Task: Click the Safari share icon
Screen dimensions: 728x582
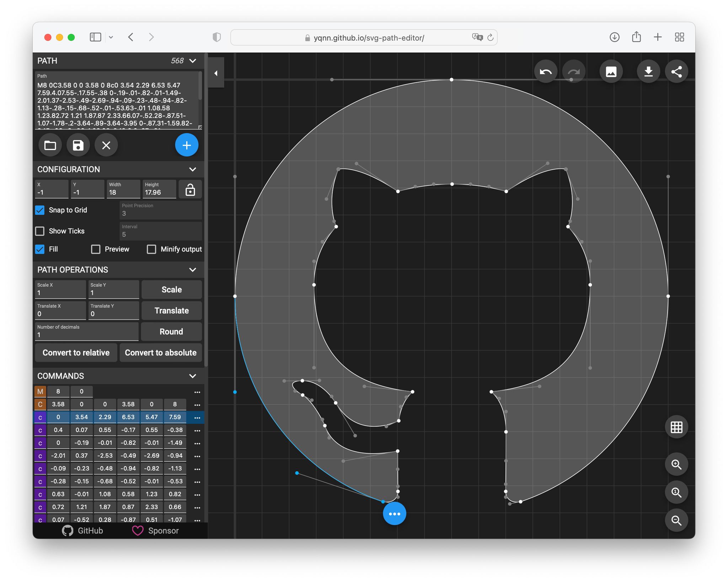Action: pos(636,37)
